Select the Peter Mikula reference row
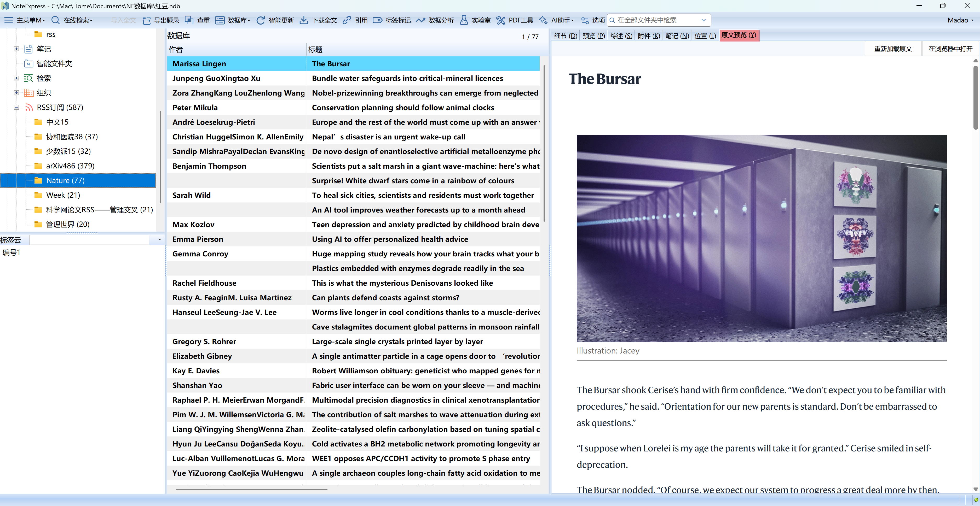 (x=353, y=108)
